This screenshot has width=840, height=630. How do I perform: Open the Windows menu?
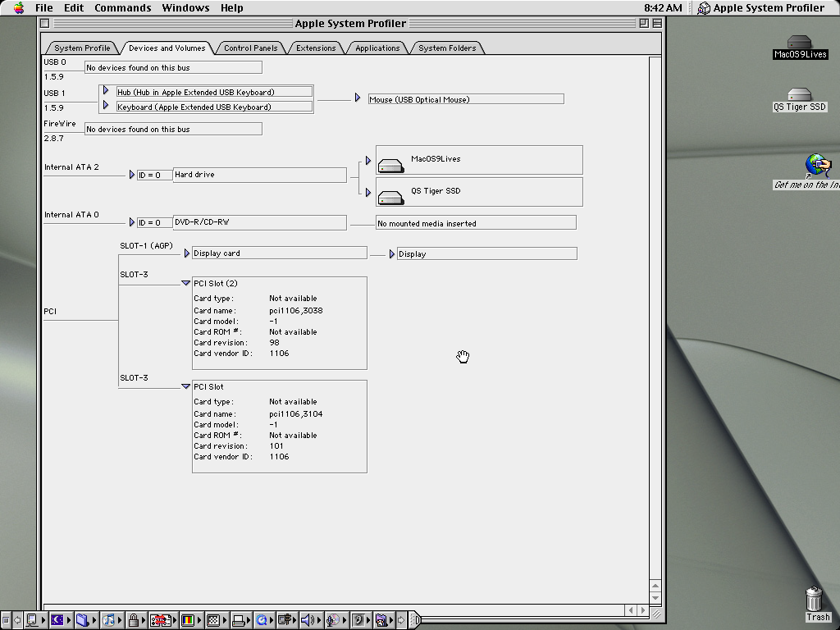pos(185,8)
